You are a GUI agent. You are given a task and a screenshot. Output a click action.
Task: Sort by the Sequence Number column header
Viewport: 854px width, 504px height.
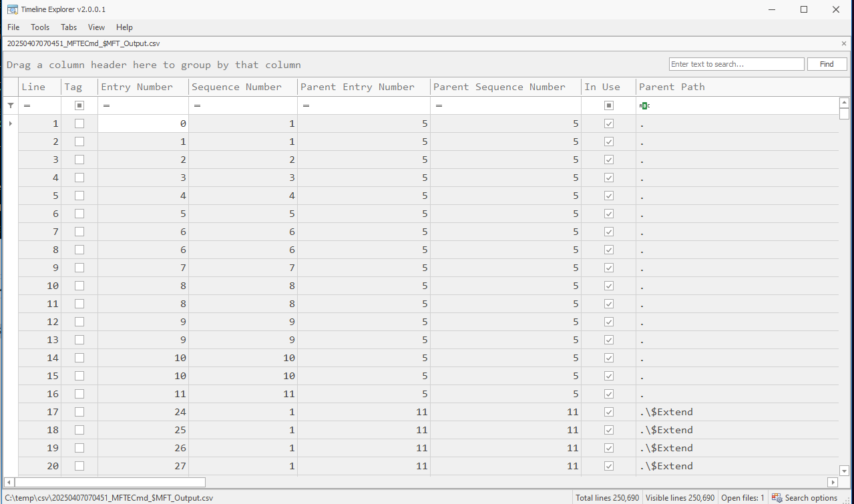coord(243,87)
